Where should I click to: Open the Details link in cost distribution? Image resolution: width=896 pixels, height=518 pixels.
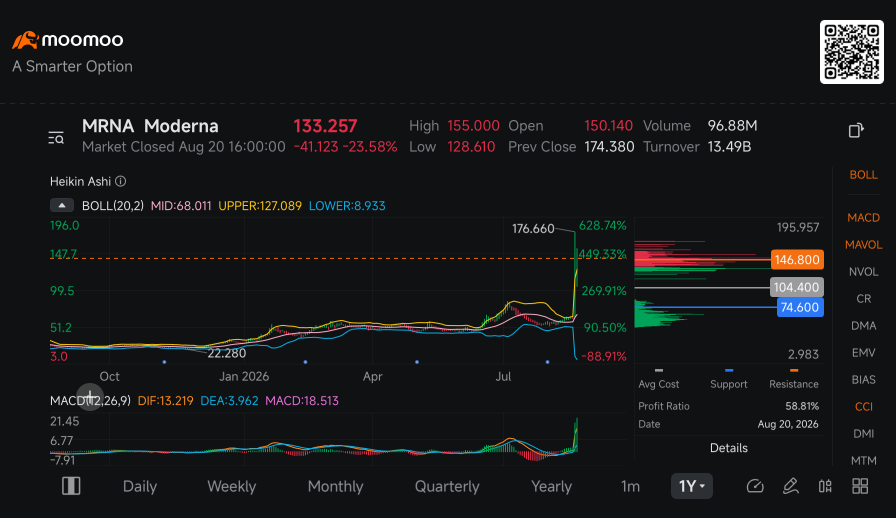[729, 448]
